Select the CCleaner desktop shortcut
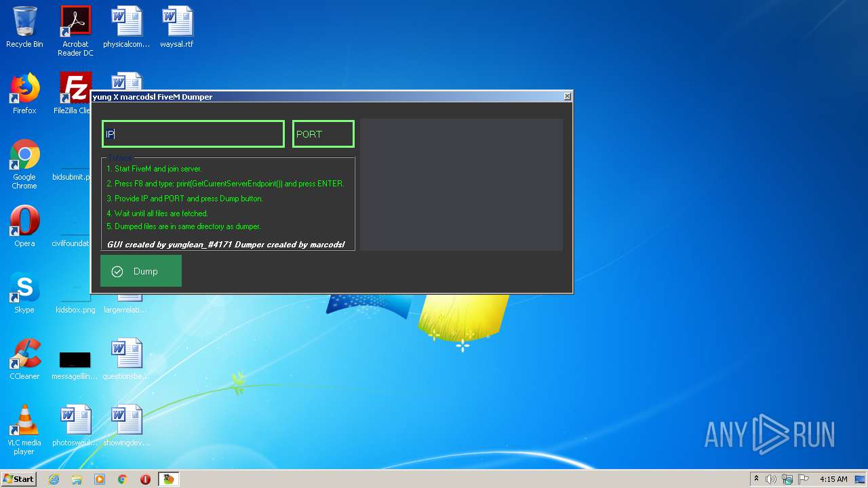868x488 pixels. tap(24, 359)
